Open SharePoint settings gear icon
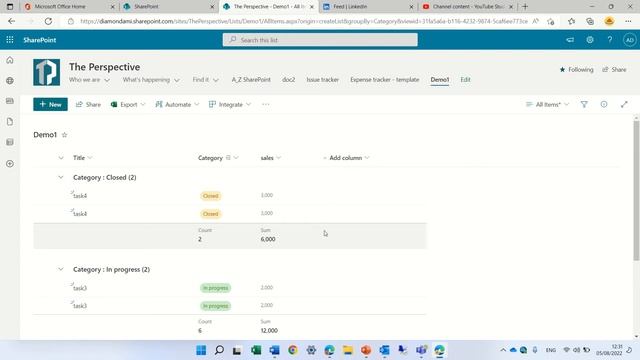This screenshot has height=360, width=640. (x=590, y=40)
